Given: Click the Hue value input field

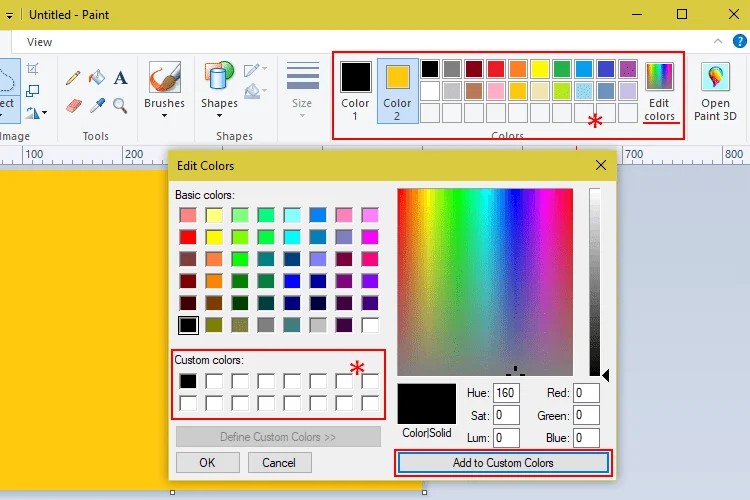Looking at the screenshot, I should [506, 393].
